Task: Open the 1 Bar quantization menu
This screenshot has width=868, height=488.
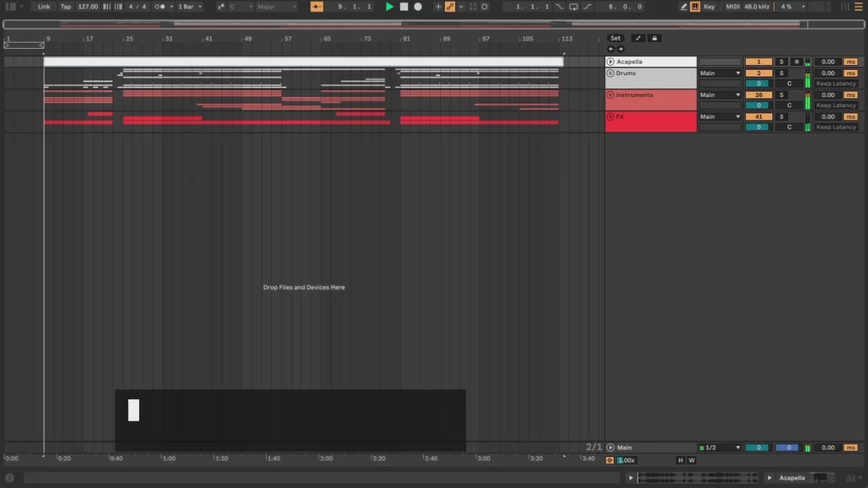Action: [x=189, y=7]
